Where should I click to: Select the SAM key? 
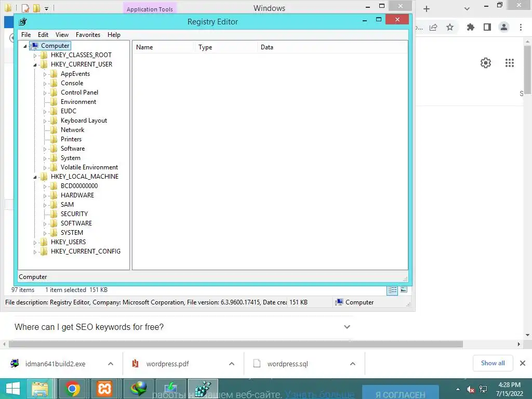pos(67,205)
